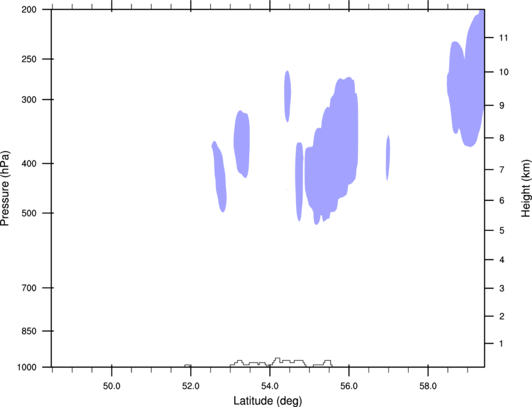Select the 700 pressure tick label
This screenshot has height=407, width=532.
(x=29, y=288)
